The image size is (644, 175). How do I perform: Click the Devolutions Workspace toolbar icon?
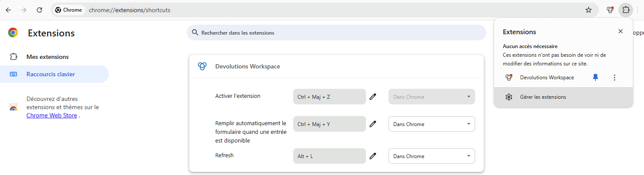pos(610,10)
